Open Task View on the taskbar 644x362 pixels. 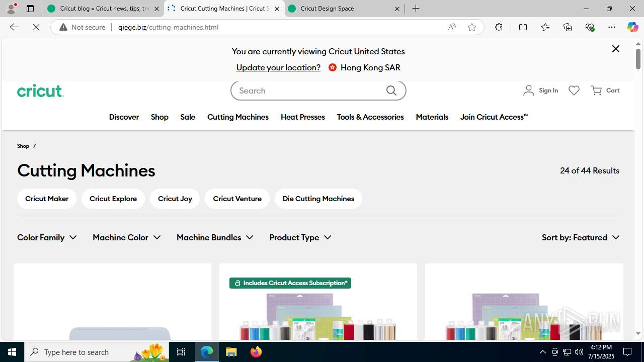(x=181, y=352)
